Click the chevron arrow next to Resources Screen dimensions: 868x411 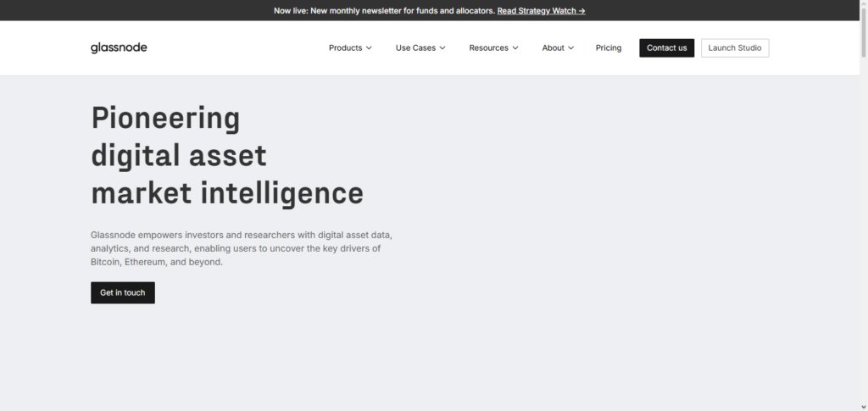(x=515, y=48)
